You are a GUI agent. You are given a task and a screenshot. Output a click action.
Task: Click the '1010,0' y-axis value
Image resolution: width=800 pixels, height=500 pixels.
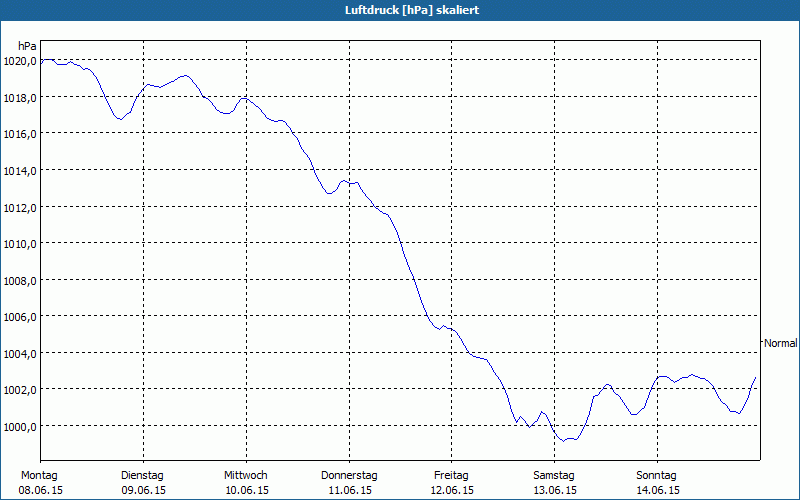[20, 244]
